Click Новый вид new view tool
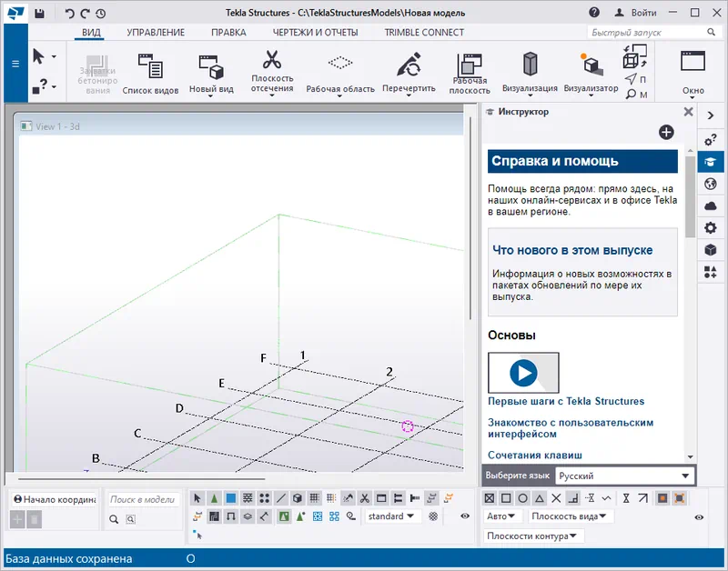728x571 pixels. pyautogui.click(x=211, y=73)
